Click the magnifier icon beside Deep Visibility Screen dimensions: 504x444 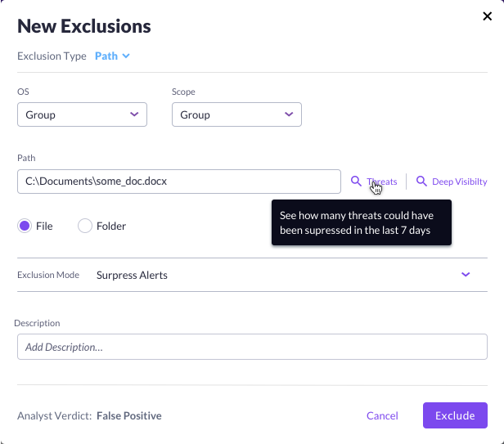tap(421, 182)
